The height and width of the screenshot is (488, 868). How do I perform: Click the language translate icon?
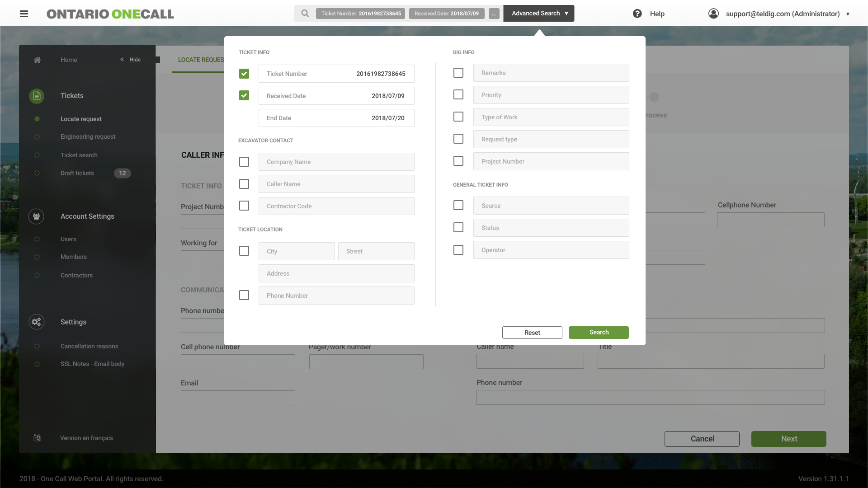point(37,438)
